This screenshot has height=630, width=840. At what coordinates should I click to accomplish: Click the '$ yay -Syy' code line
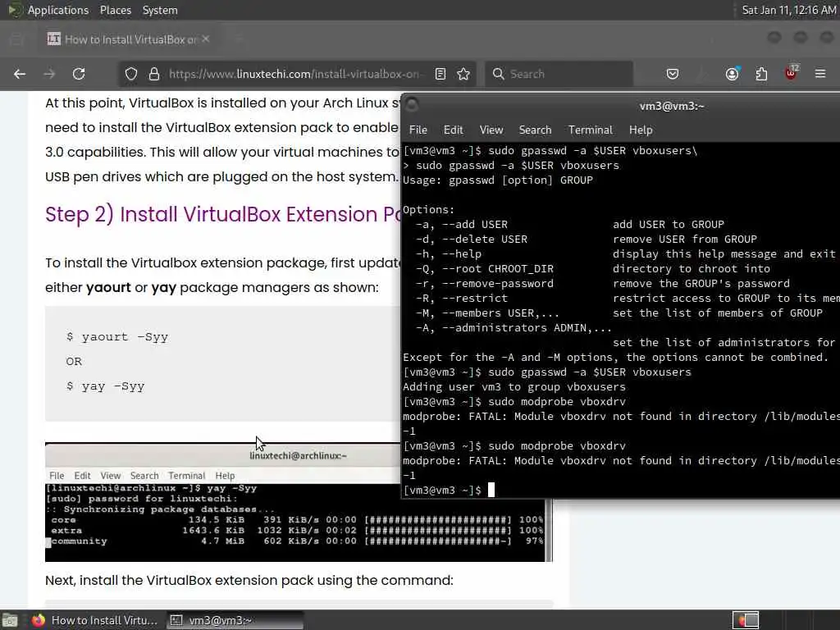[105, 386]
